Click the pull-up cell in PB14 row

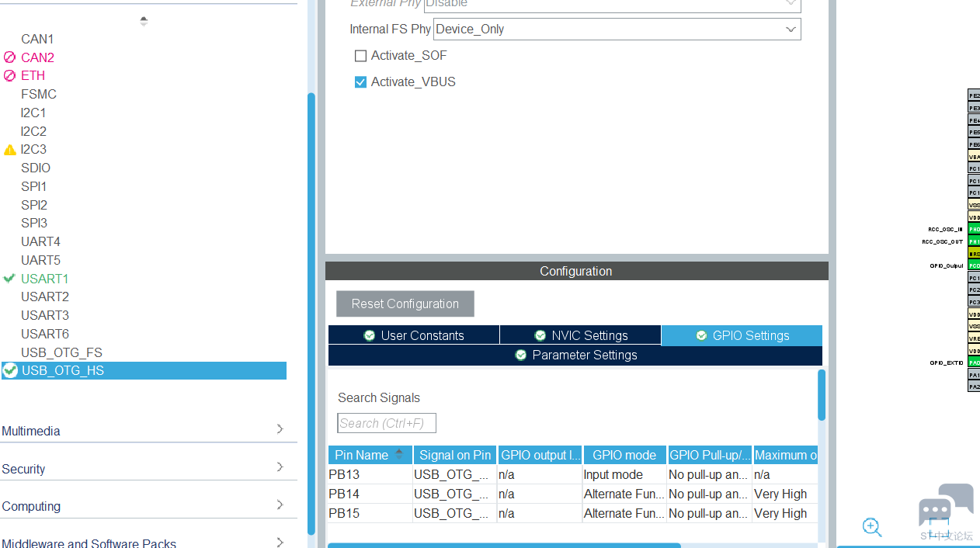pos(710,494)
